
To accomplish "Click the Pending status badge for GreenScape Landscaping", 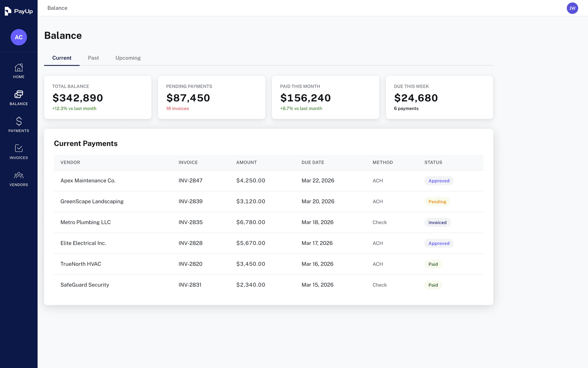I will tap(437, 201).
